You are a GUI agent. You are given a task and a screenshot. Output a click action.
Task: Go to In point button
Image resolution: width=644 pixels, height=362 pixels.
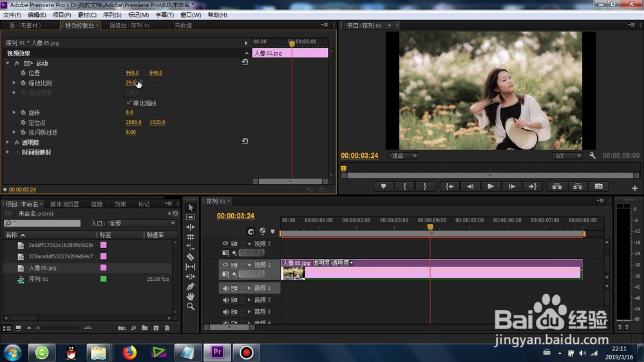[x=450, y=187]
